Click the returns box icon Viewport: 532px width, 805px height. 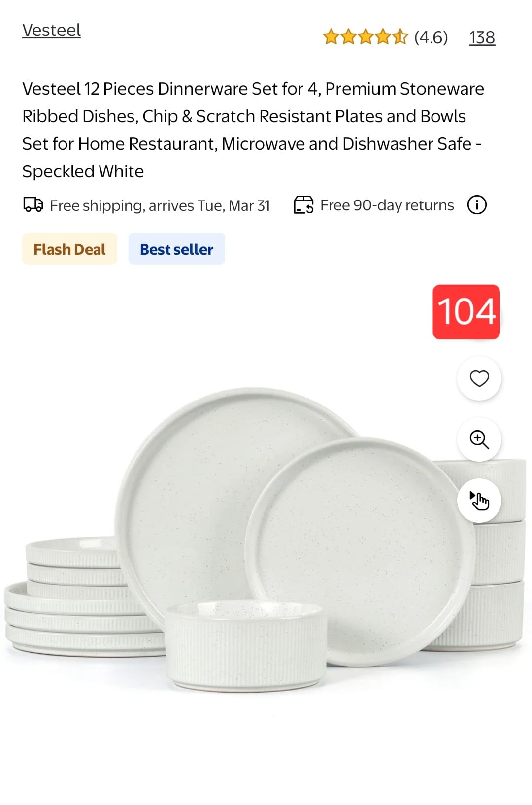click(x=303, y=204)
